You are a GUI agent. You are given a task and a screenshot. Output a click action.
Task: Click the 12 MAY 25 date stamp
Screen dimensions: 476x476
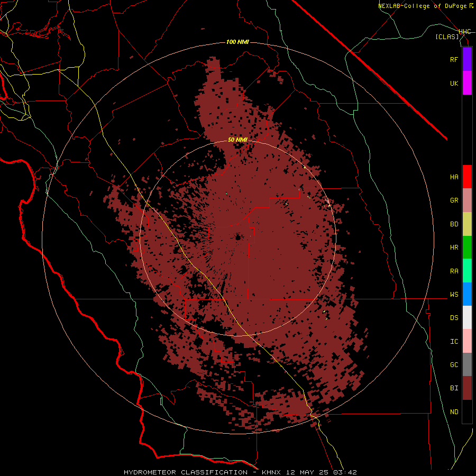[x=308, y=472]
